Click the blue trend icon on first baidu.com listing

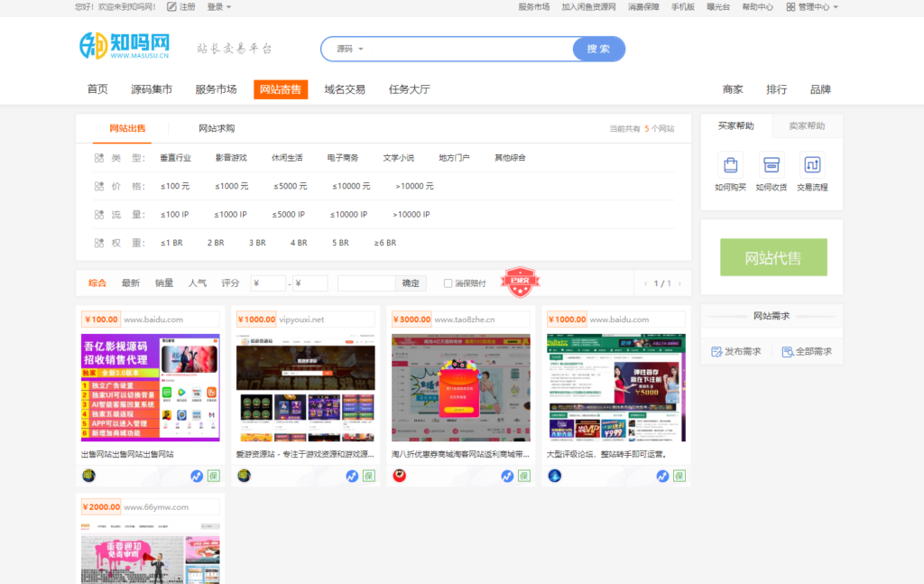[197, 476]
